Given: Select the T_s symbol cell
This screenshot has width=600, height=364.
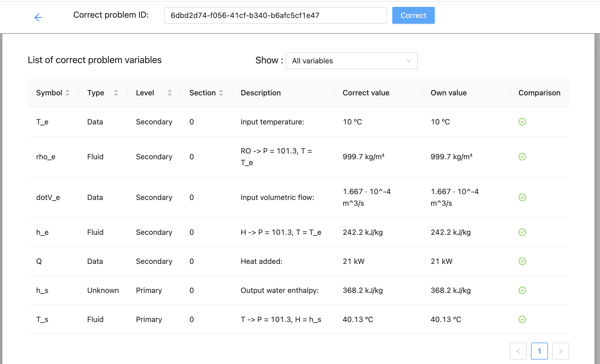Looking at the screenshot, I should (x=42, y=319).
